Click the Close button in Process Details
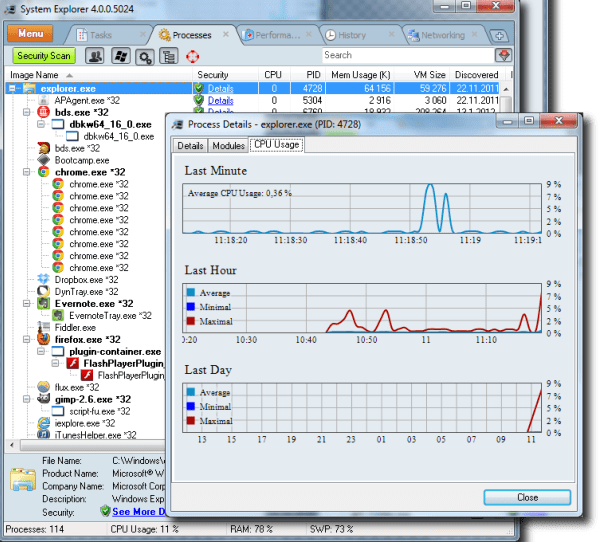The image size is (600, 542). 527,497
